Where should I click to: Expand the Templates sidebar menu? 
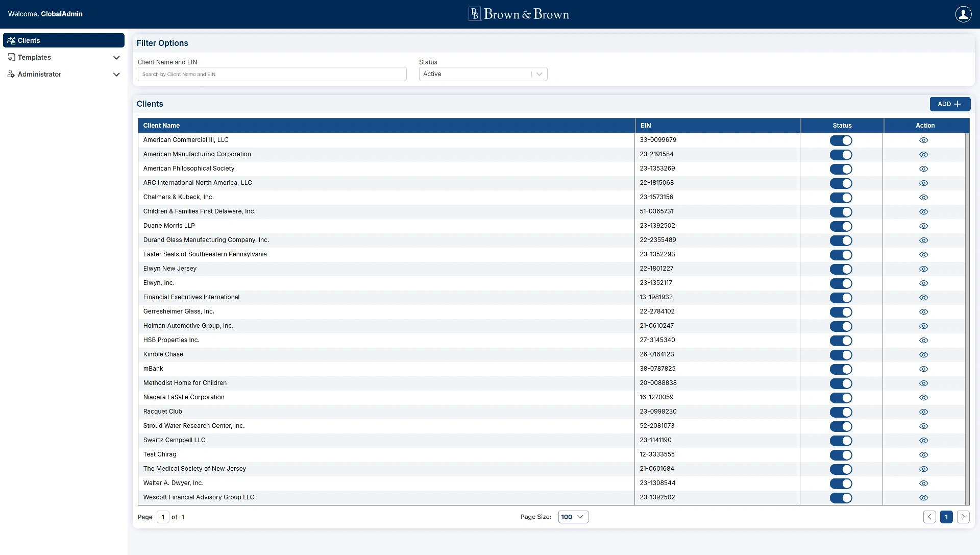(x=64, y=58)
